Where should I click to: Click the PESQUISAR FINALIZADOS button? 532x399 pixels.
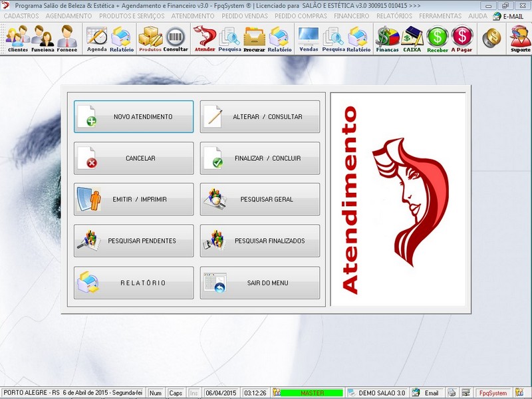pyautogui.click(x=260, y=241)
